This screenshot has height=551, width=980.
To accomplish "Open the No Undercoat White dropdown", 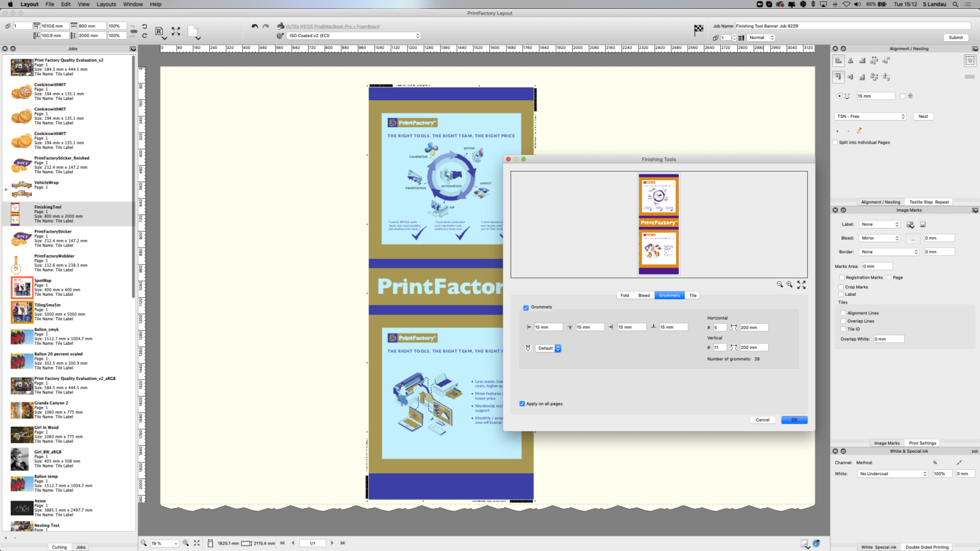I will (x=893, y=474).
